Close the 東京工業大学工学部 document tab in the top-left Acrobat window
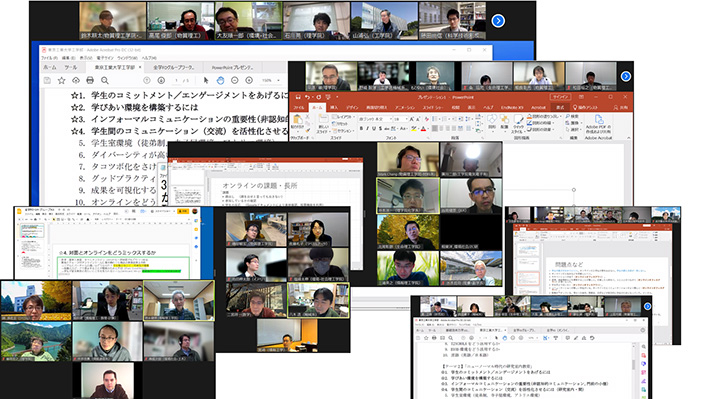The height and width of the screenshot is (399, 710). [140, 67]
